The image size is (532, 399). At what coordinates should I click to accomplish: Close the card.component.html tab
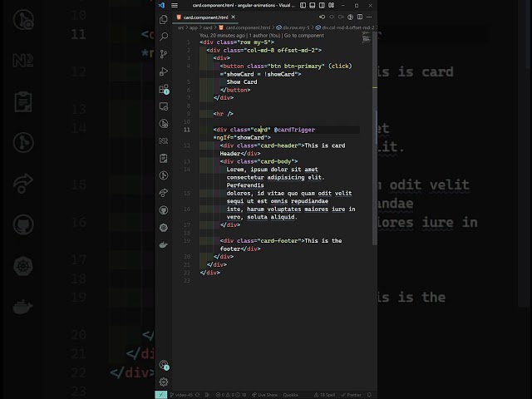[x=233, y=17]
